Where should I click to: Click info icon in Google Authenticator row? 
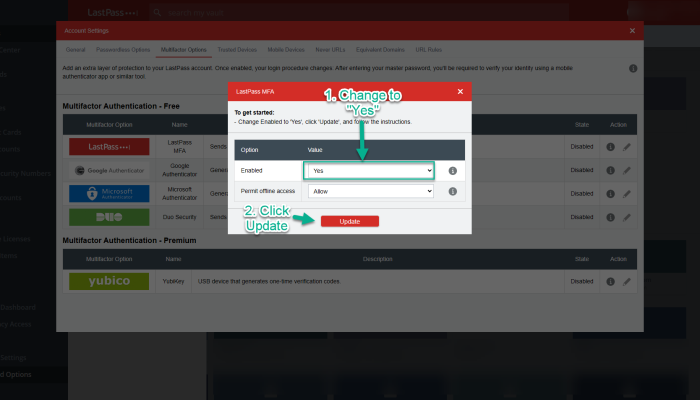(610, 171)
